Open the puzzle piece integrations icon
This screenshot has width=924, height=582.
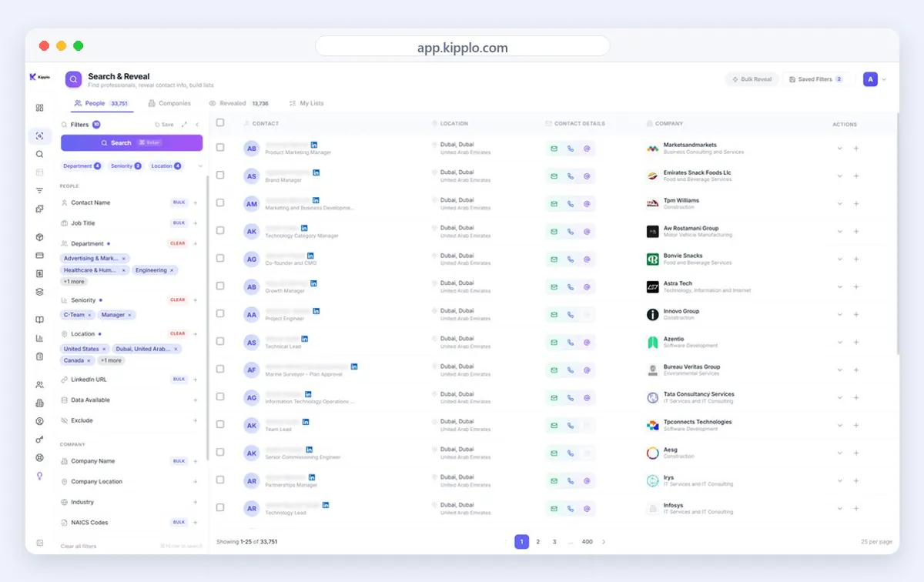point(39,209)
